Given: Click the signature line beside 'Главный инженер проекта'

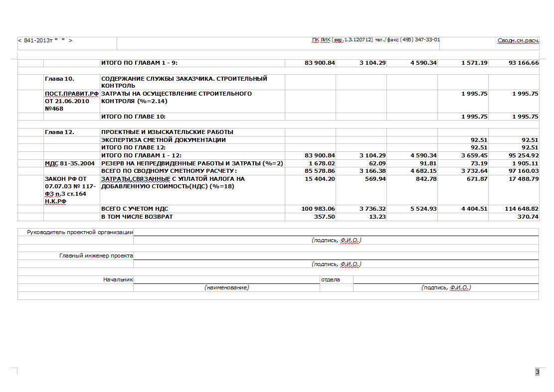Looking at the screenshot, I should click(x=336, y=256).
